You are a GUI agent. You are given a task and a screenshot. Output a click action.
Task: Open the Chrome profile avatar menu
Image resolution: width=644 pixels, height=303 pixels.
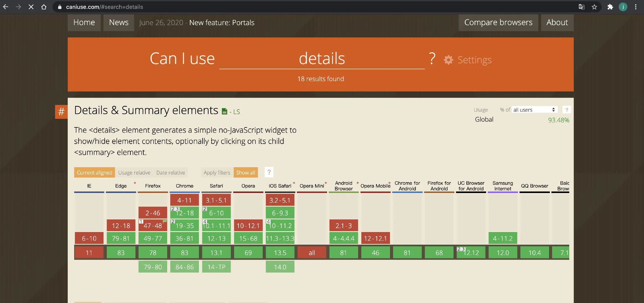tap(623, 7)
